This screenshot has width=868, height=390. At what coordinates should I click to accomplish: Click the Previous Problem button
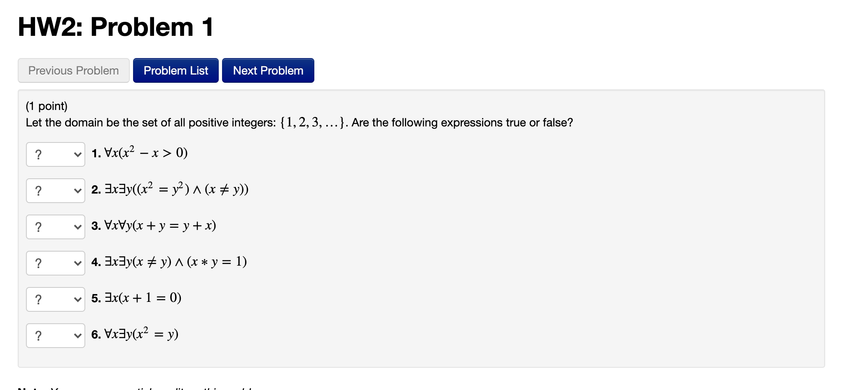coord(73,70)
